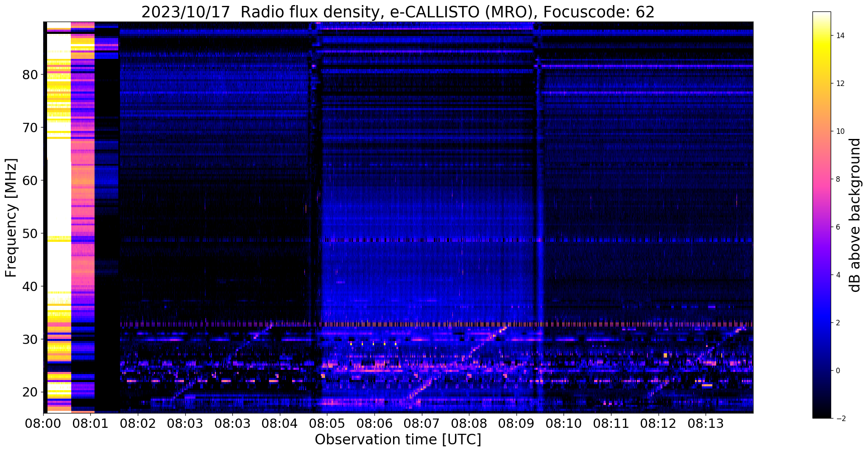Click the 08:10 time tick label
Image resolution: width=868 pixels, height=452 pixels.
point(564,423)
